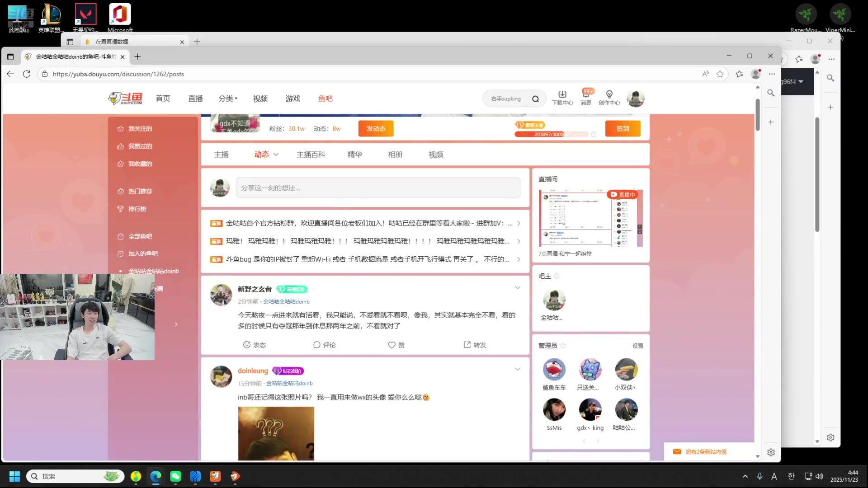Click the Douyu logo
The image size is (868, 488).
tap(125, 98)
